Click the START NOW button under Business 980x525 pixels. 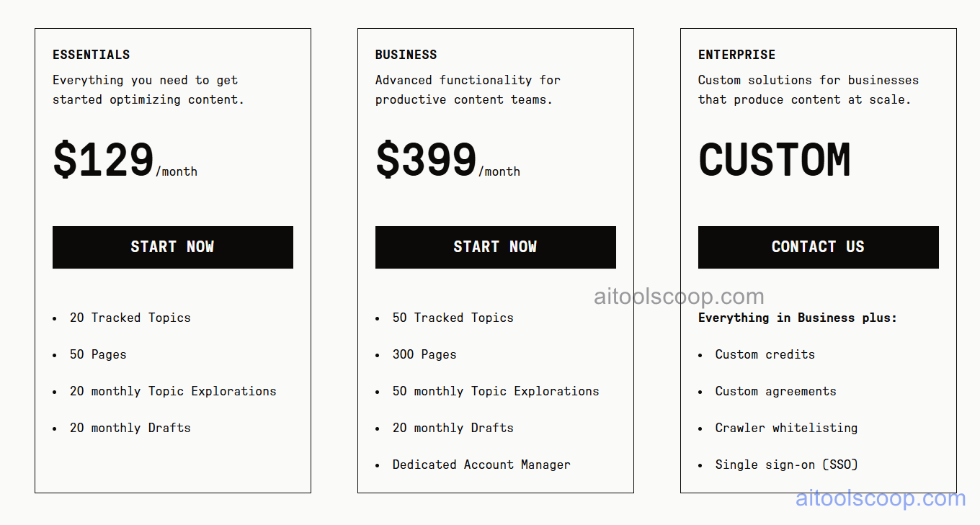495,247
